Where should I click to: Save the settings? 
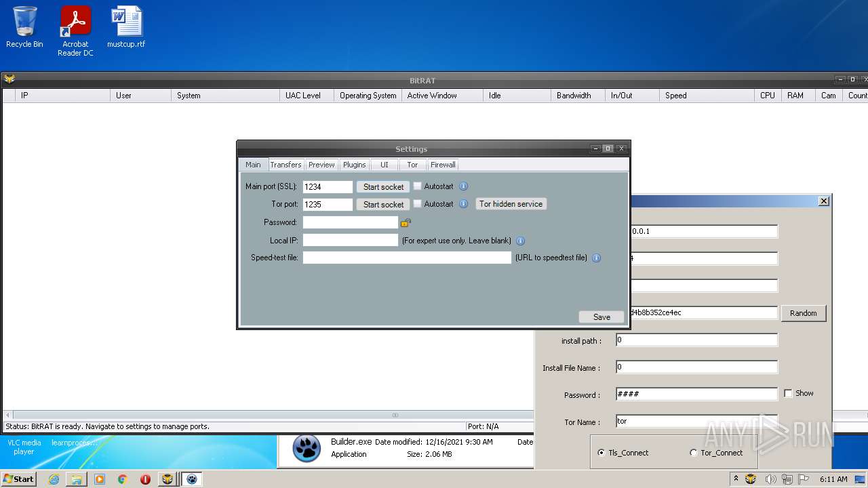click(601, 317)
